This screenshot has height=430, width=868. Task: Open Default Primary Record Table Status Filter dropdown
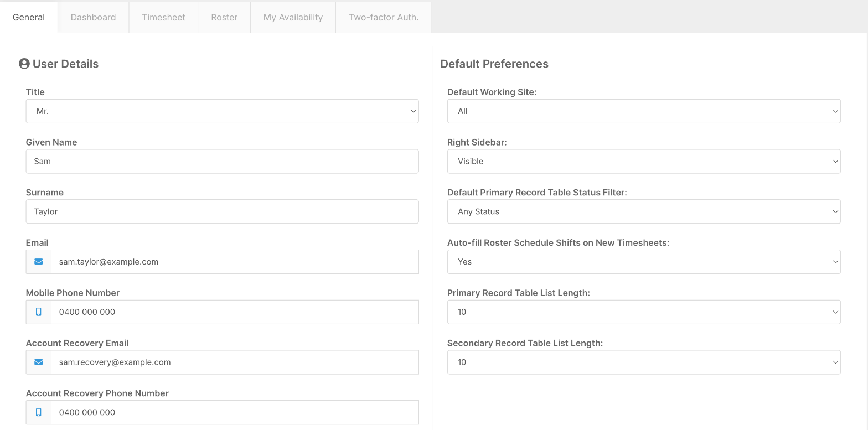pos(644,211)
